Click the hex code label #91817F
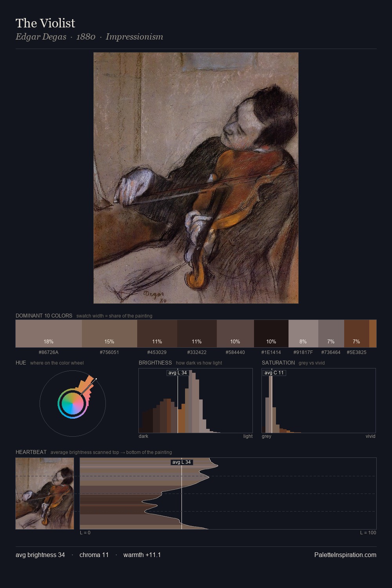This screenshot has height=588, width=392. coord(303,352)
